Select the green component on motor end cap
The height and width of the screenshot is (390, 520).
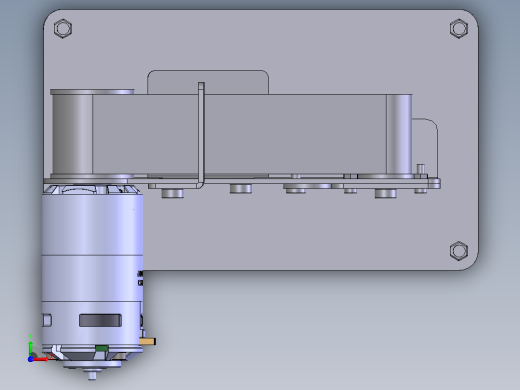[x=101, y=348]
